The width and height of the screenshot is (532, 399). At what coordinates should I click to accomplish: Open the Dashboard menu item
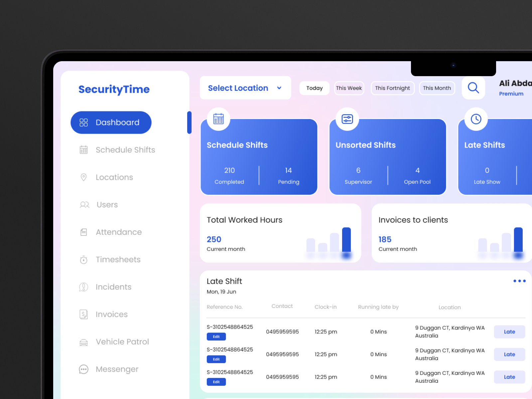click(111, 122)
